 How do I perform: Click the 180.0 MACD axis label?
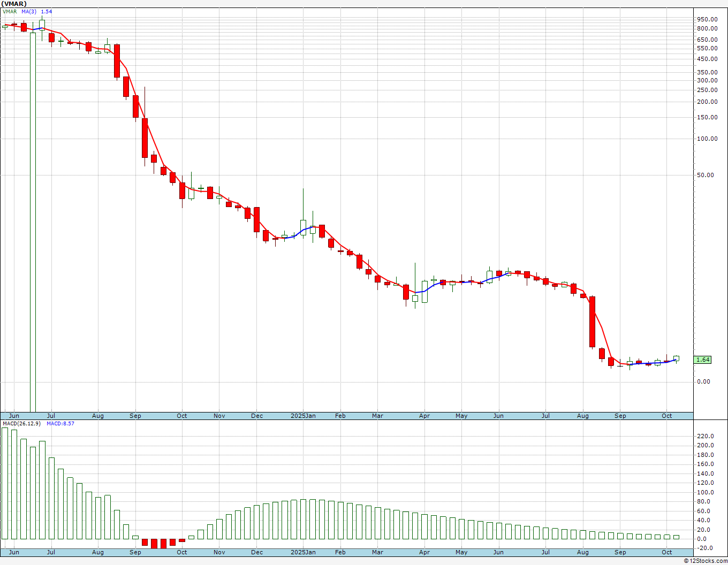pyautogui.click(x=705, y=455)
